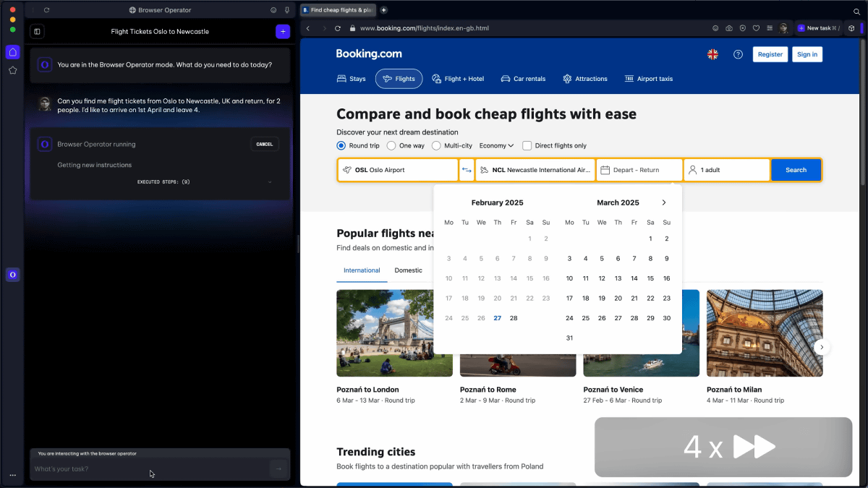This screenshot has height=488, width=868.
Task: Select 27 February in the calendar
Action: 498,318
